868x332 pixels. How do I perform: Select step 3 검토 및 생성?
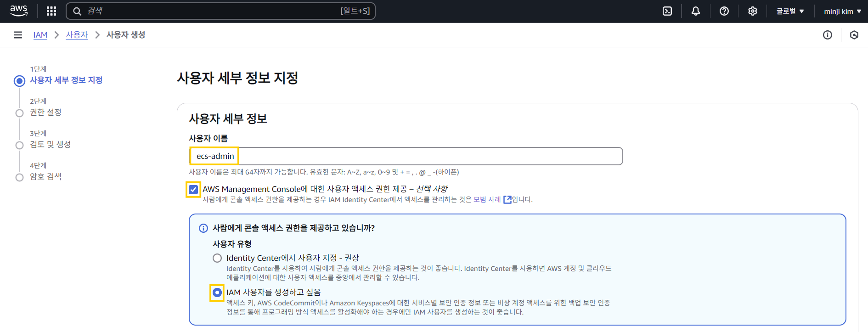pyautogui.click(x=50, y=144)
